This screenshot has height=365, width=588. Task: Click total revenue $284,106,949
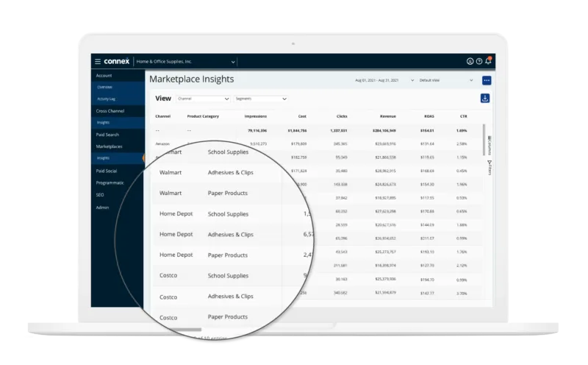coord(384,131)
